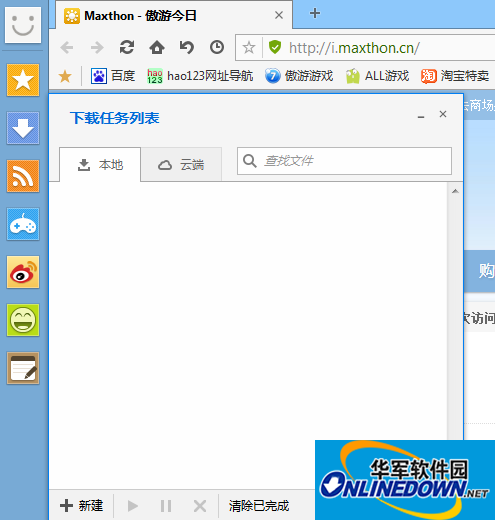Switch to the 云端 cloud tab

tap(181, 165)
